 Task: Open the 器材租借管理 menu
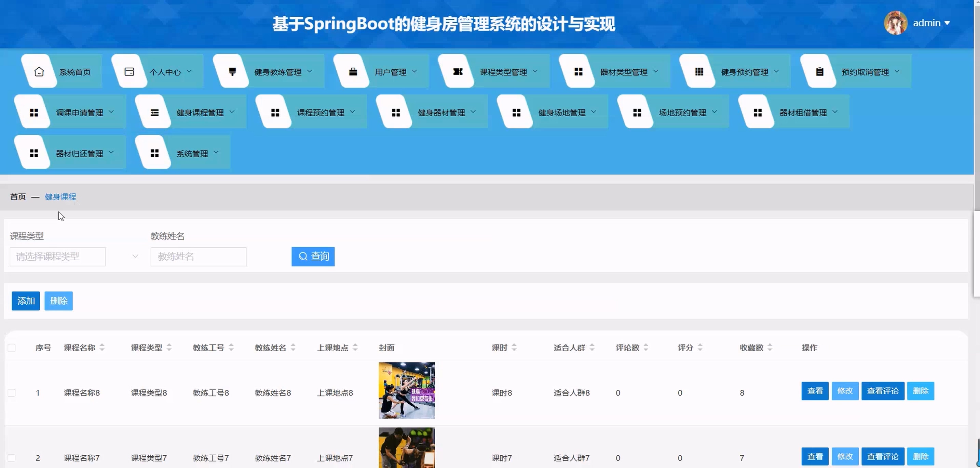[x=803, y=113]
